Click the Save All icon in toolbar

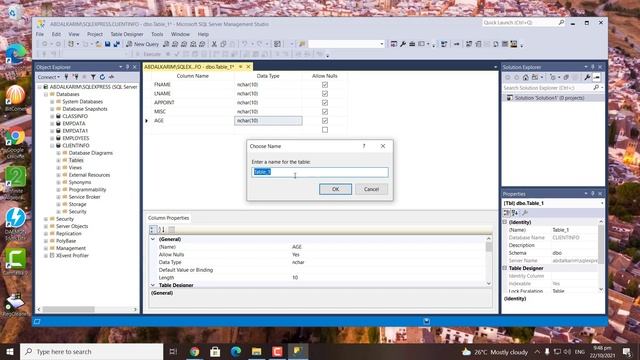(x=116, y=44)
